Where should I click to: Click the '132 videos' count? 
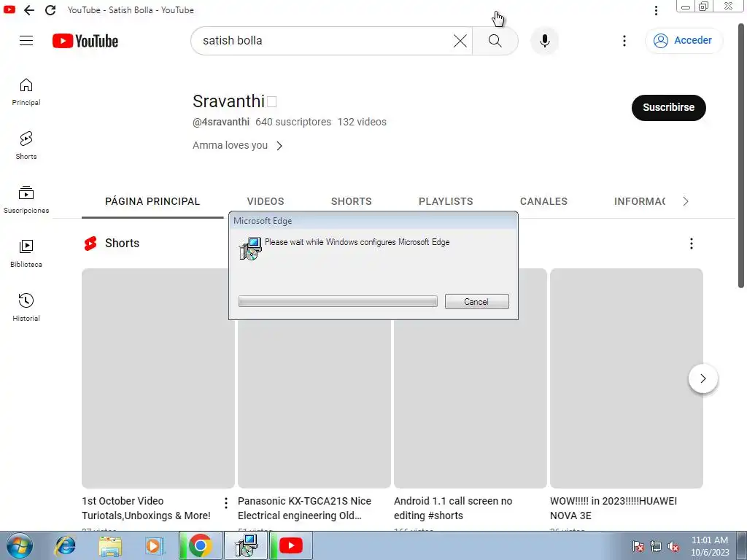coord(362,122)
